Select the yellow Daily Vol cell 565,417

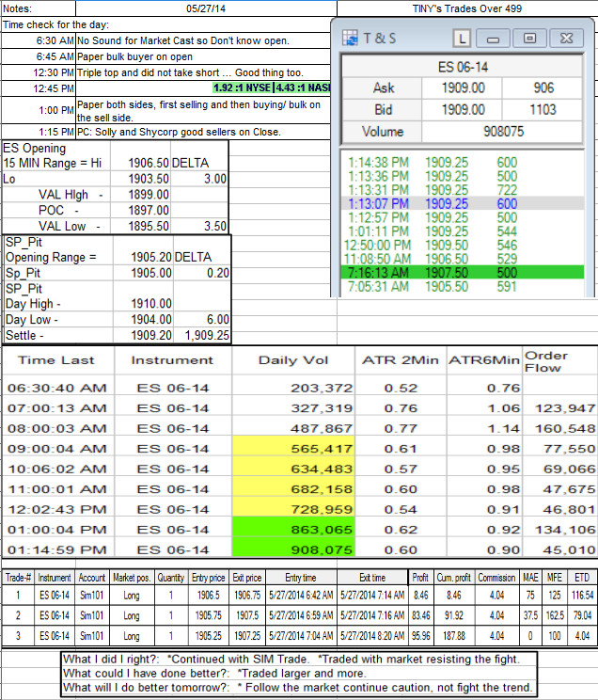(x=293, y=448)
